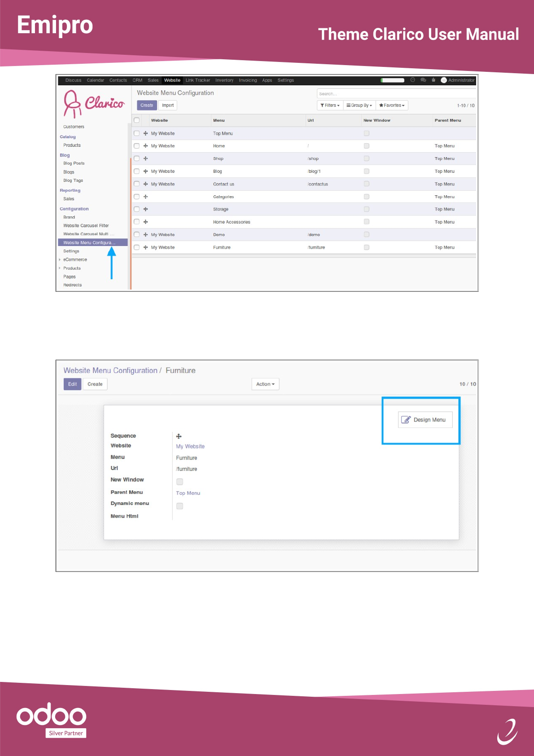This screenshot has width=534, height=756.
Task: Click the Clarico chair logo
Action: [x=94, y=104]
